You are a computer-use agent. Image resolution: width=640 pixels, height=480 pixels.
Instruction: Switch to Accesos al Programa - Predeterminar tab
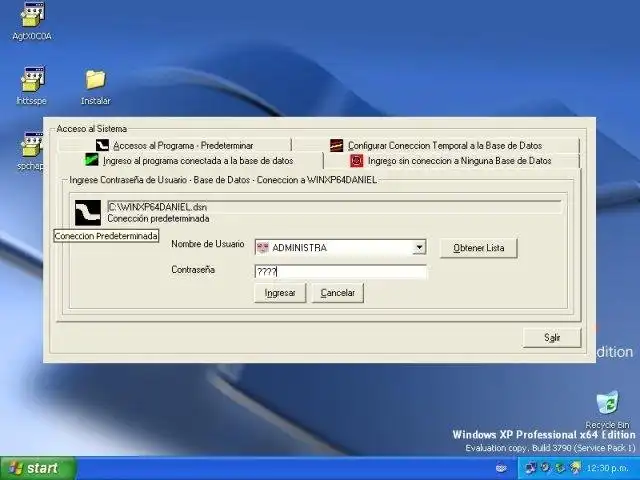174,145
